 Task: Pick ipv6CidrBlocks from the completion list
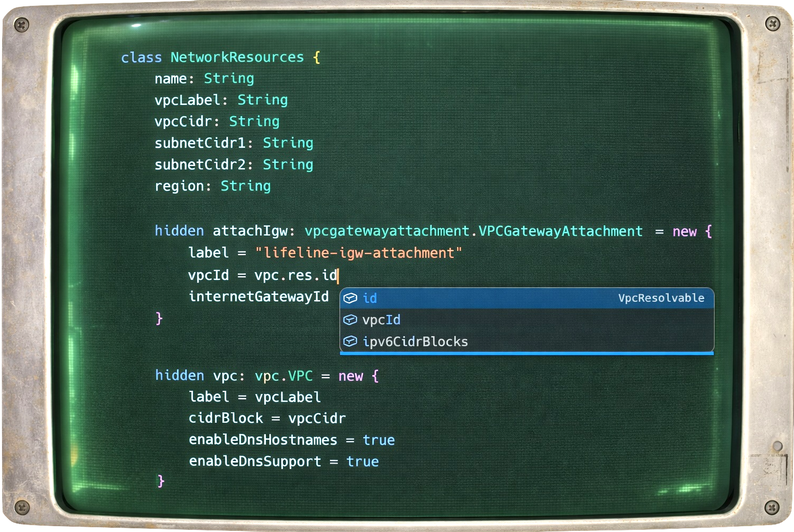[415, 342]
